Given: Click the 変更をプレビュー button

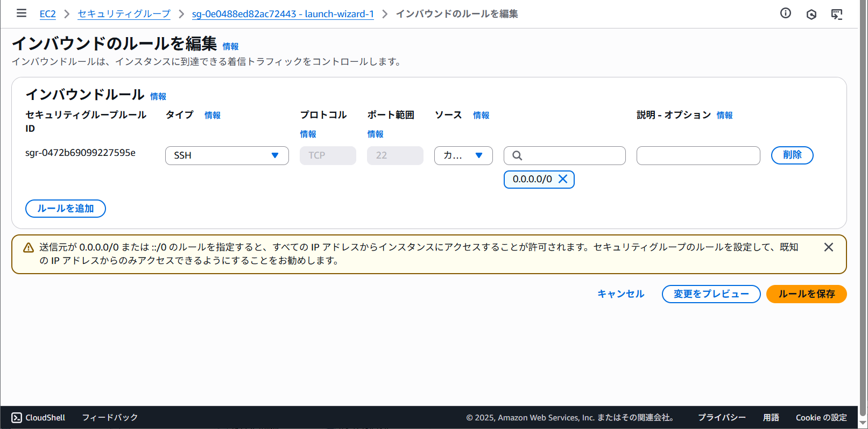Looking at the screenshot, I should (711, 294).
